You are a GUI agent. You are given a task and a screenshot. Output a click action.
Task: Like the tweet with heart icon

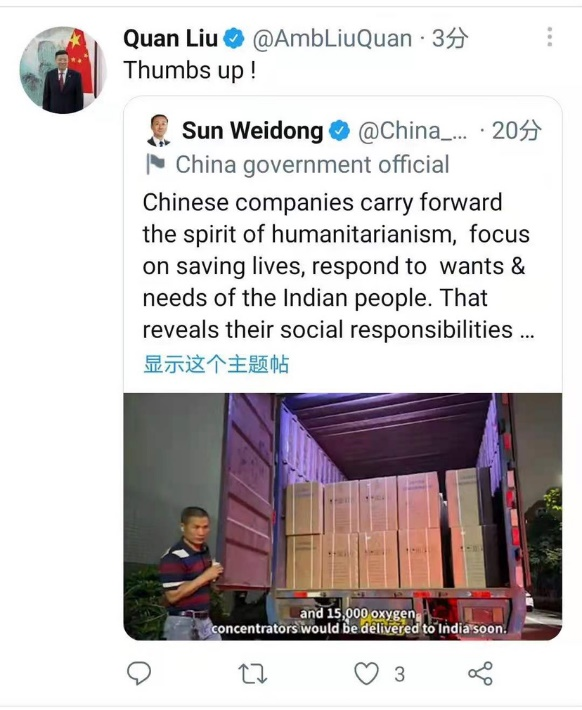pos(366,673)
